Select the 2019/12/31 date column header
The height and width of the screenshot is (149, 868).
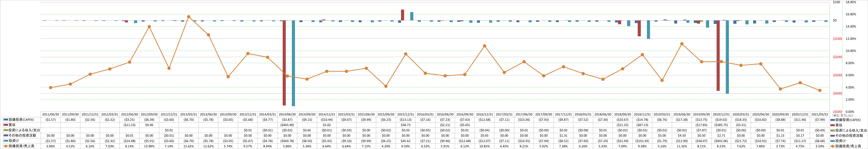coord(721,114)
